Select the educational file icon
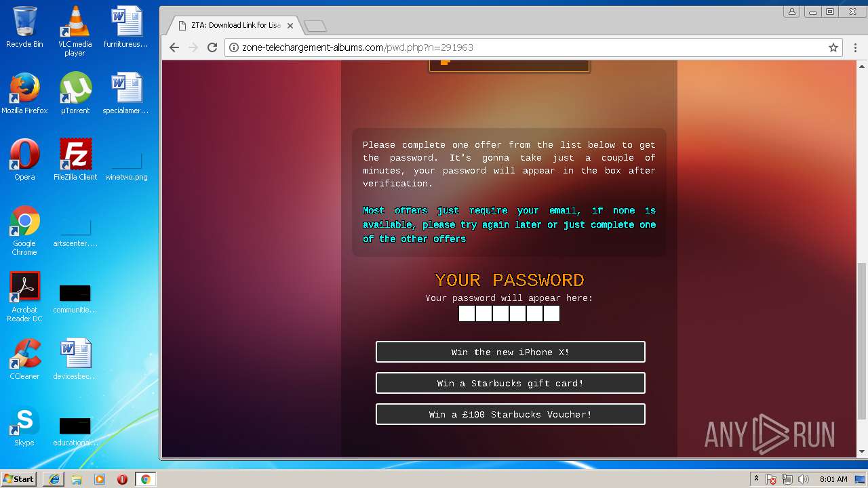 75,432
